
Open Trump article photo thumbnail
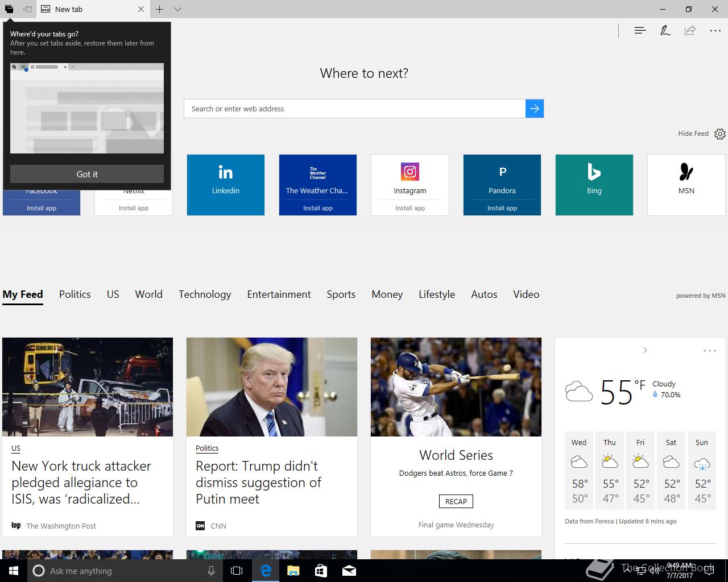[x=272, y=387]
